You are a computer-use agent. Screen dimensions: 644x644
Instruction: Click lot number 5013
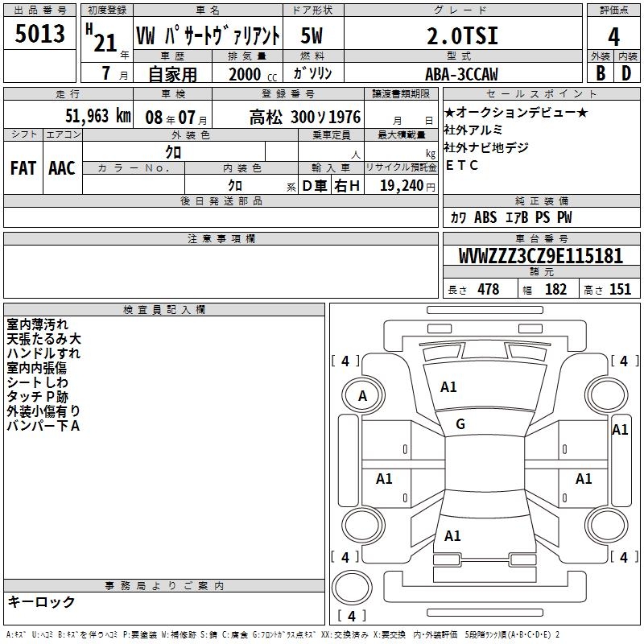coord(39,33)
